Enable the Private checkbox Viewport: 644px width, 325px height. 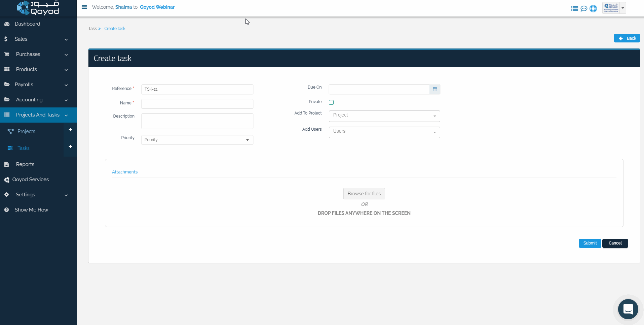(331, 102)
